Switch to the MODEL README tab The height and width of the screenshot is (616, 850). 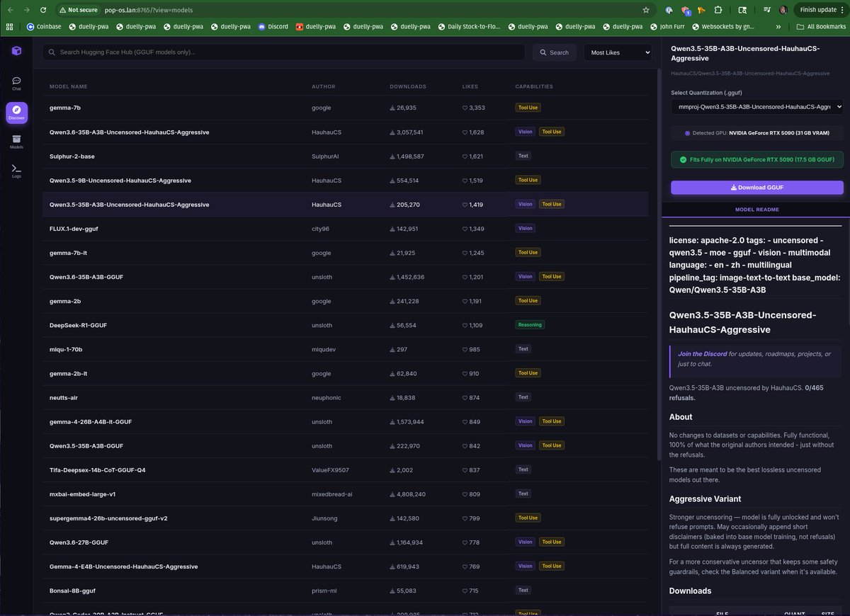coord(756,210)
